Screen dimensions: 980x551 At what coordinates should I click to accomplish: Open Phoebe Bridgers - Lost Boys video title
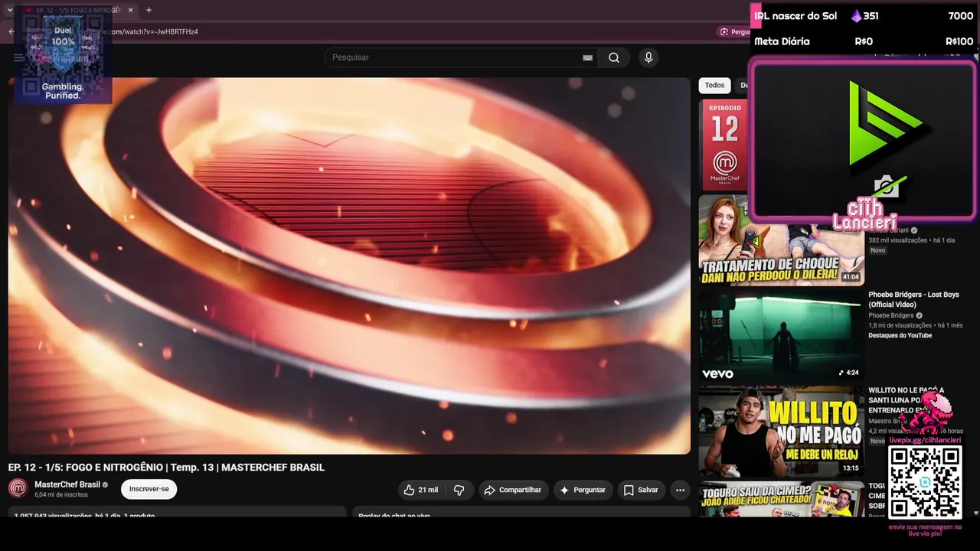point(913,299)
